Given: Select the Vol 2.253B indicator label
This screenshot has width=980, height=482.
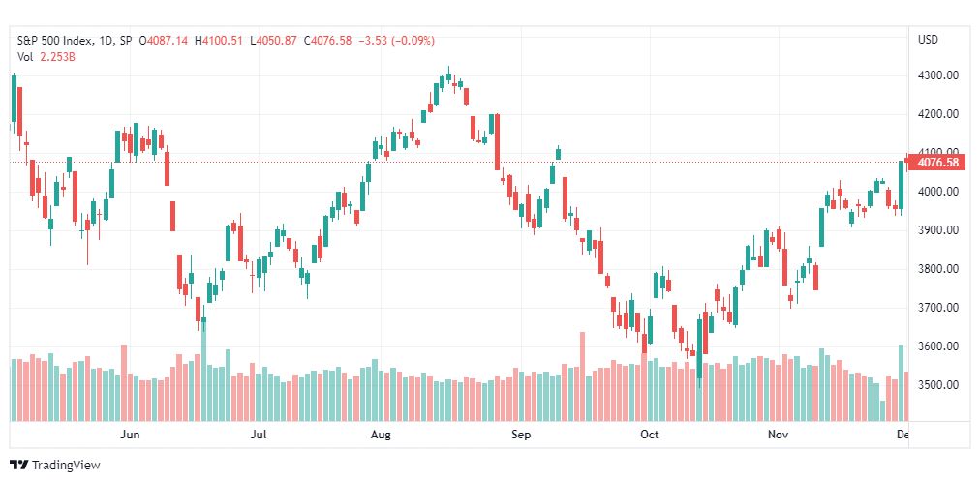Looking at the screenshot, I should point(46,57).
